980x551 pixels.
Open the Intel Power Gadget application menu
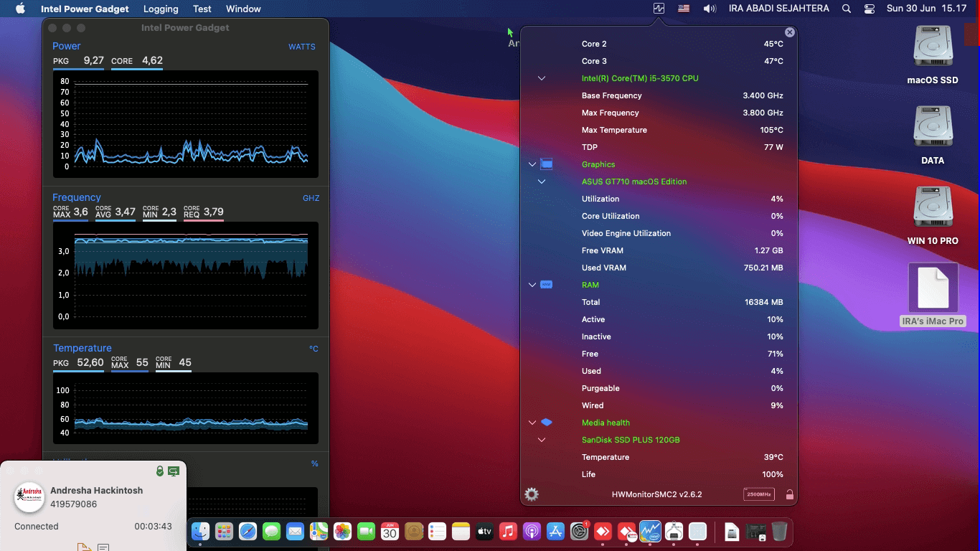(x=85, y=9)
